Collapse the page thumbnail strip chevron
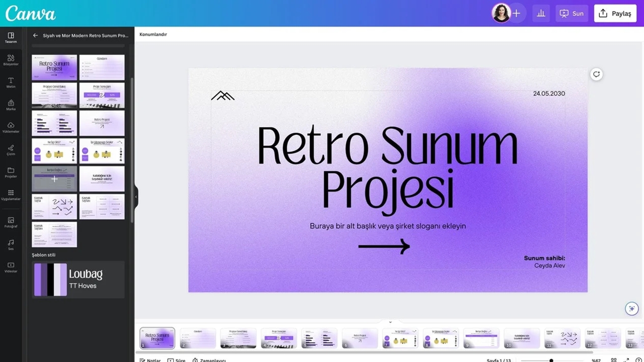The width and height of the screenshot is (644, 362). click(x=390, y=322)
